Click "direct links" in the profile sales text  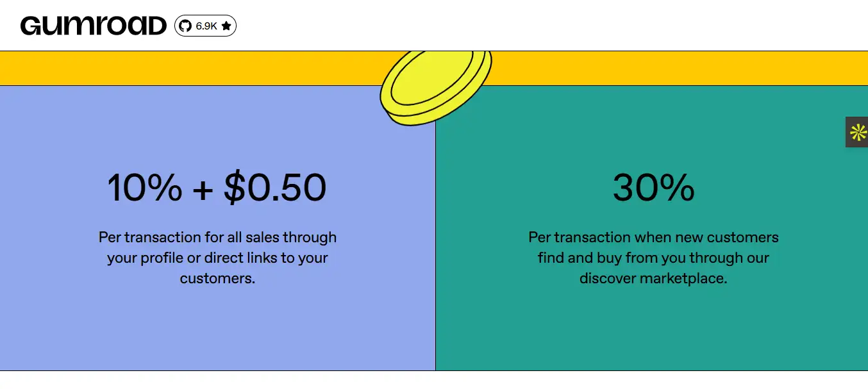[x=245, y=258]
